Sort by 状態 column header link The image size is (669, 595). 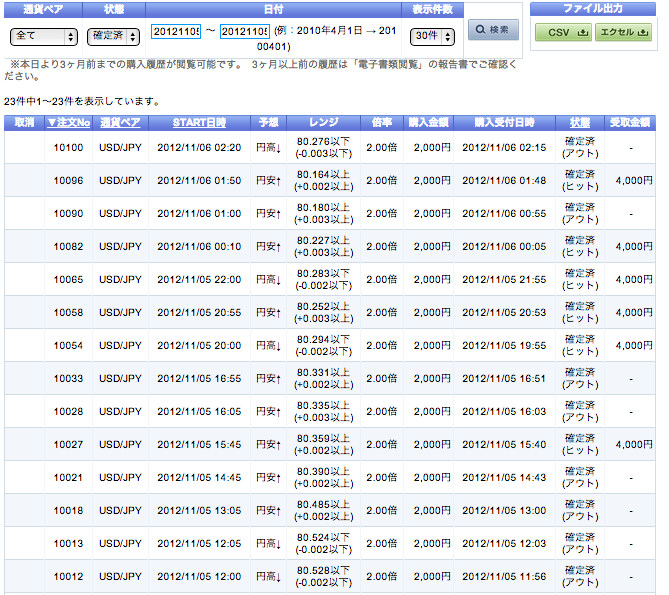pyautogui.click(x=580, y=123)
